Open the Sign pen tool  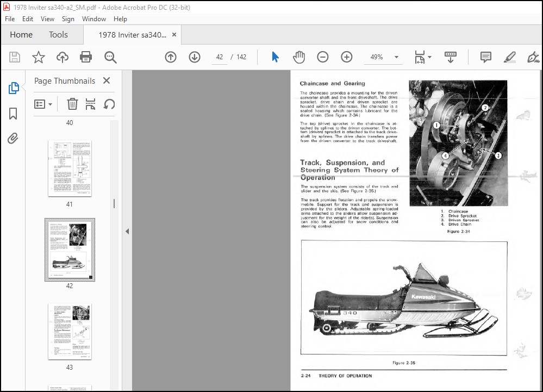click(533, 57)
